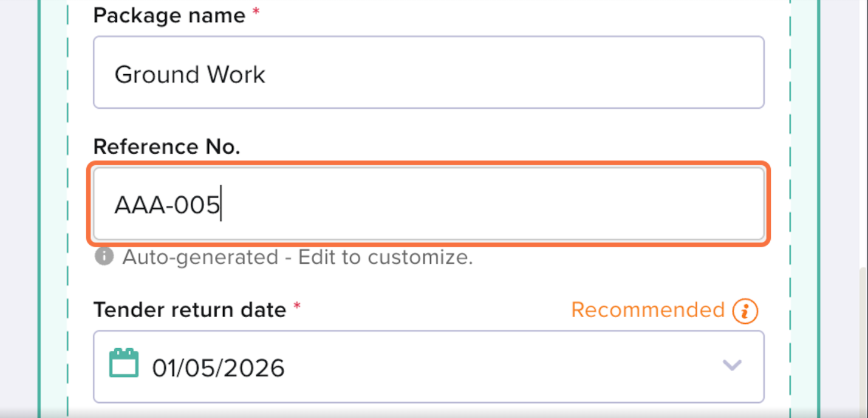Click the Recommended orange label
Viewport: 868px width, 418px height.
[648, 310]
